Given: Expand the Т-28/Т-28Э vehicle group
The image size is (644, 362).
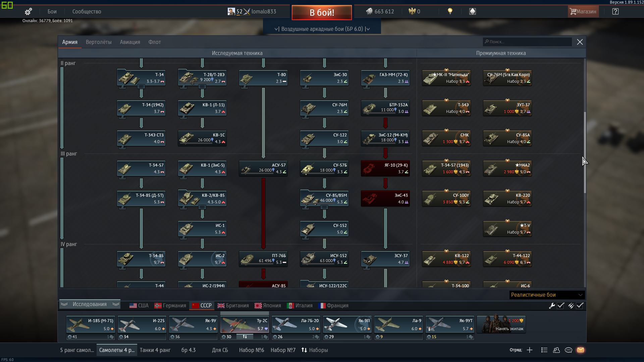Looking at the screenshot, I should click(202, 86).
